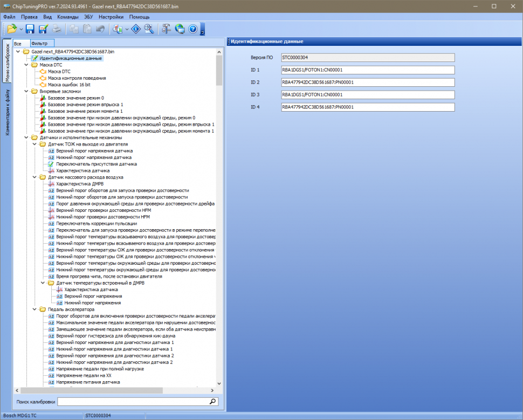This screenshot has height=420, width=523.
Task: Click the ID 1 text field
Action: pyautogui.click(x=368, y=70)
